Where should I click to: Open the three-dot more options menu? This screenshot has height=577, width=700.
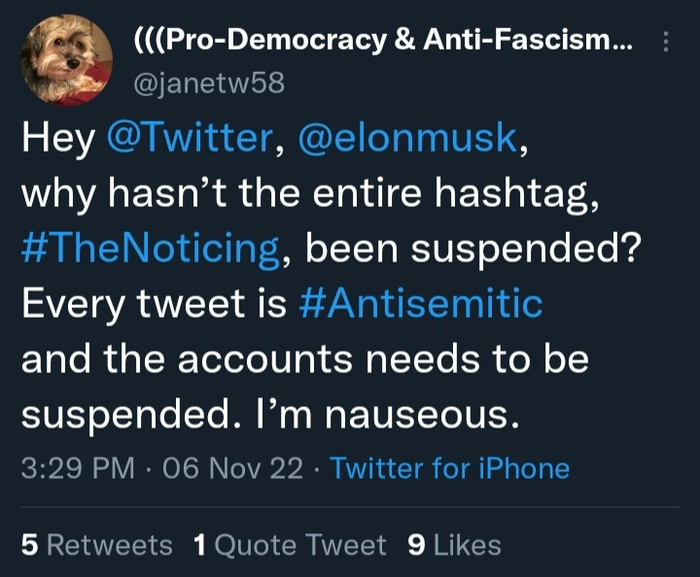click(667, 41)
